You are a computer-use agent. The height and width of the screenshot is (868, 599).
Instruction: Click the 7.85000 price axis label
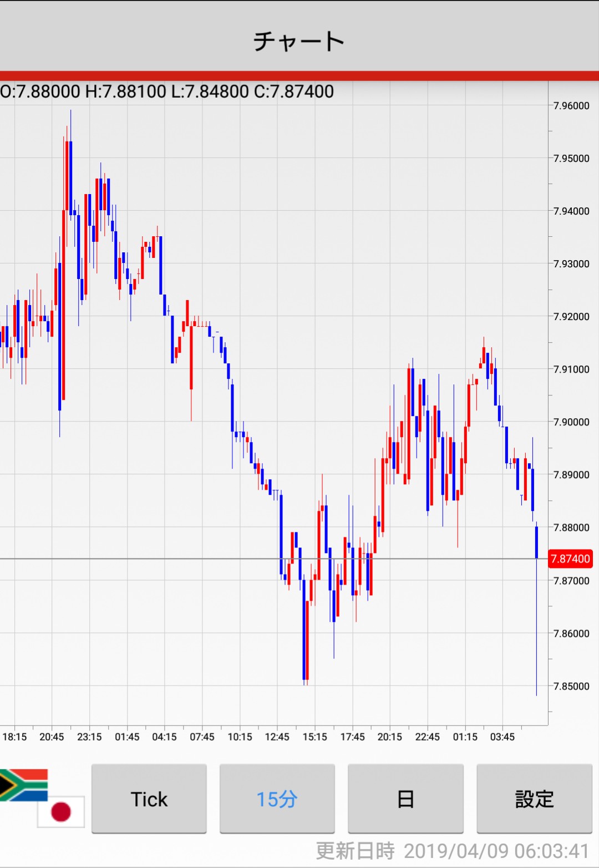(571, 686)
